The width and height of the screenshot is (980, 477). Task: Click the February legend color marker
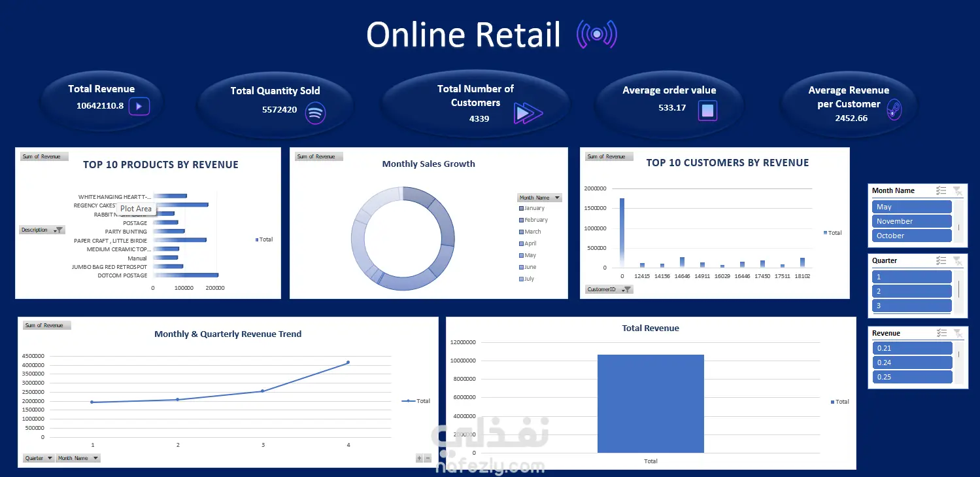pyautogui.click(x=521, y=220)
